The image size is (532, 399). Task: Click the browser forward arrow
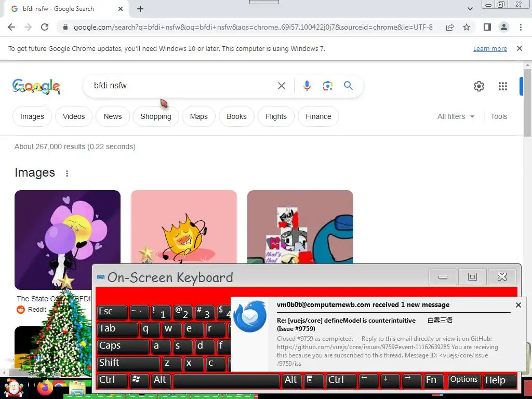coord(28,27)
